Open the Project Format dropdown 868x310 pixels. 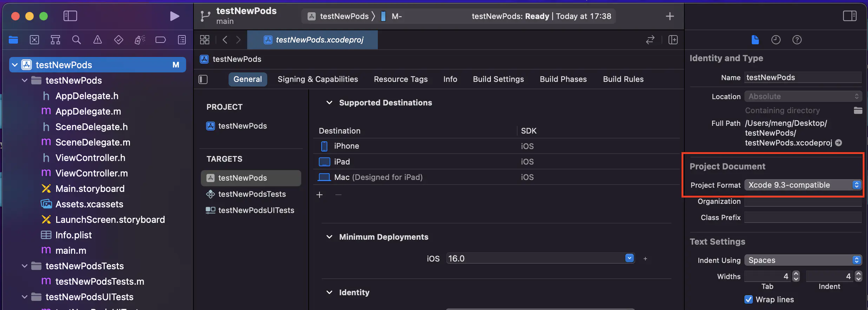803,185
